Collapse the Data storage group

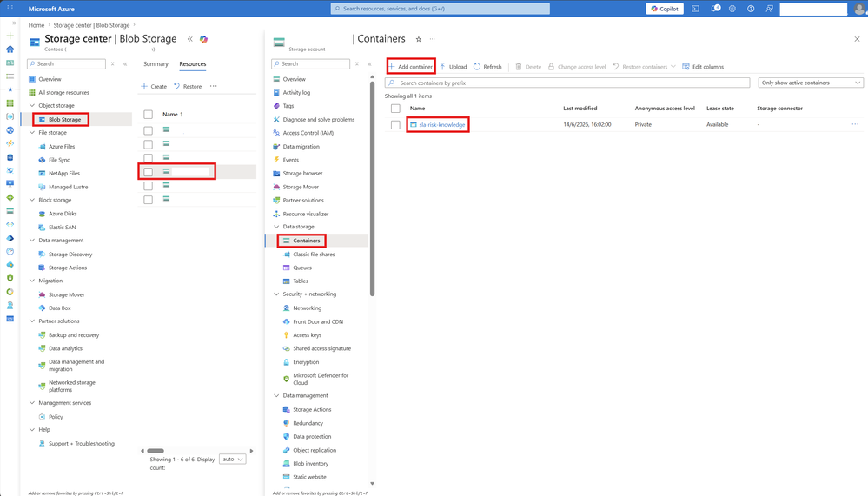point(276,227)
